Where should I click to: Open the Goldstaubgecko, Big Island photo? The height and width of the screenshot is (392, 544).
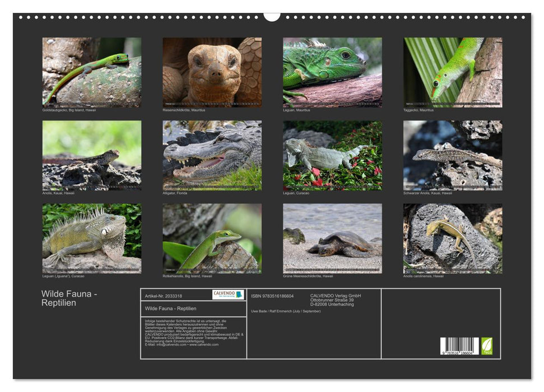(92, 72)
